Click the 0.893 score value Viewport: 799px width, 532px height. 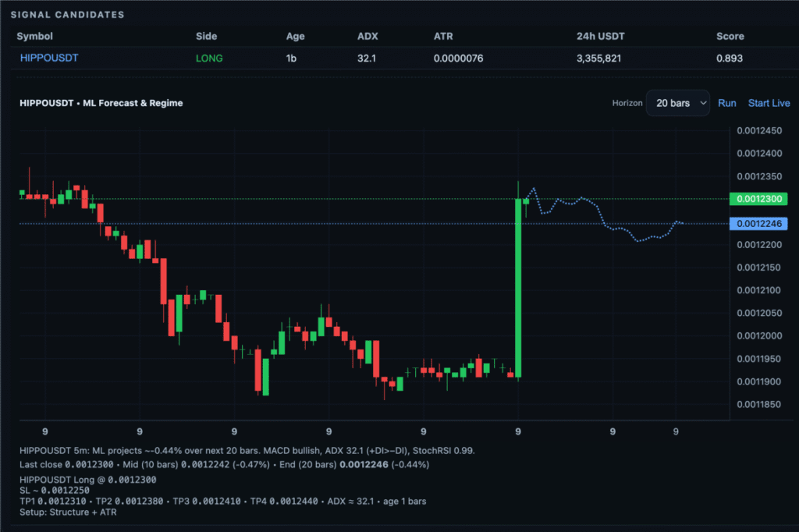729,59
